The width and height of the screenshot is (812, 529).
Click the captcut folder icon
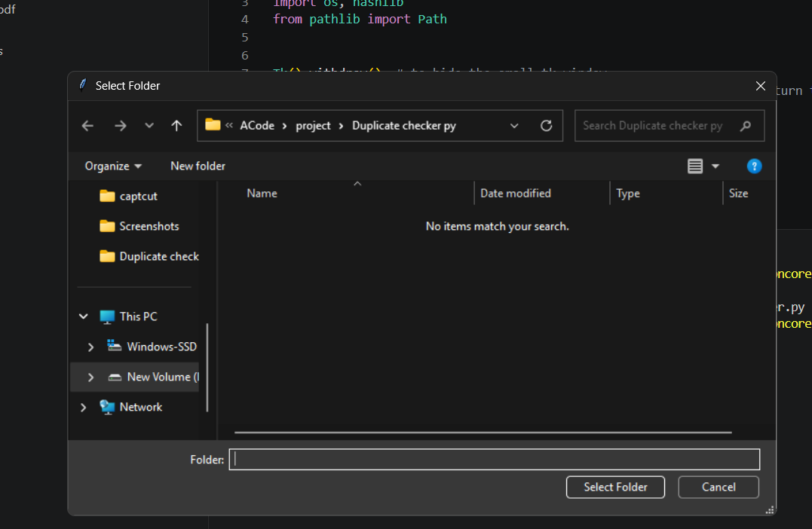107,196
